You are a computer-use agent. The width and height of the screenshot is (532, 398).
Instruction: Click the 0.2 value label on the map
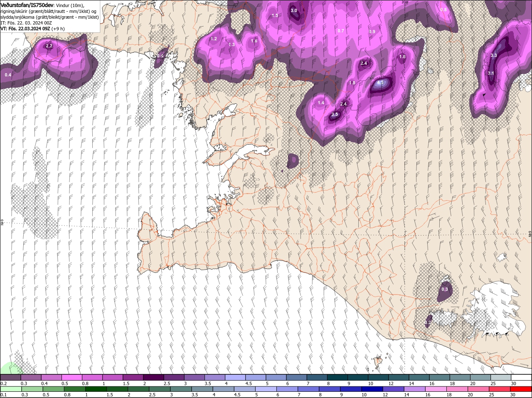click(428, 322)
